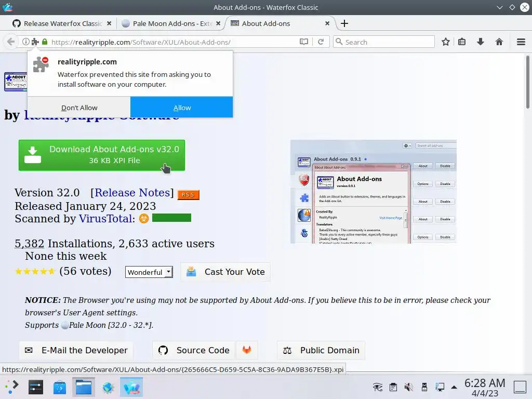
Task: Reload the page with the refresh icon
Action: pos(321,42)
